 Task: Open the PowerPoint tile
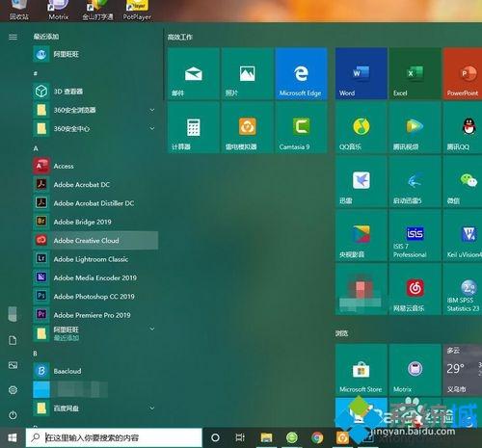coord(463,73)
